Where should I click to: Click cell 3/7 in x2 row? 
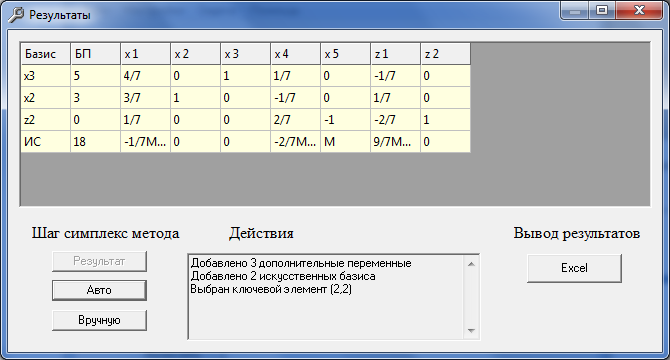145,98
